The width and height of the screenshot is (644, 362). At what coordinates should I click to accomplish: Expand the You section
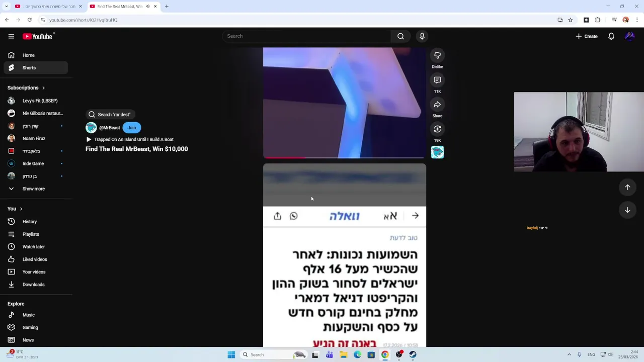pos(15,209)
